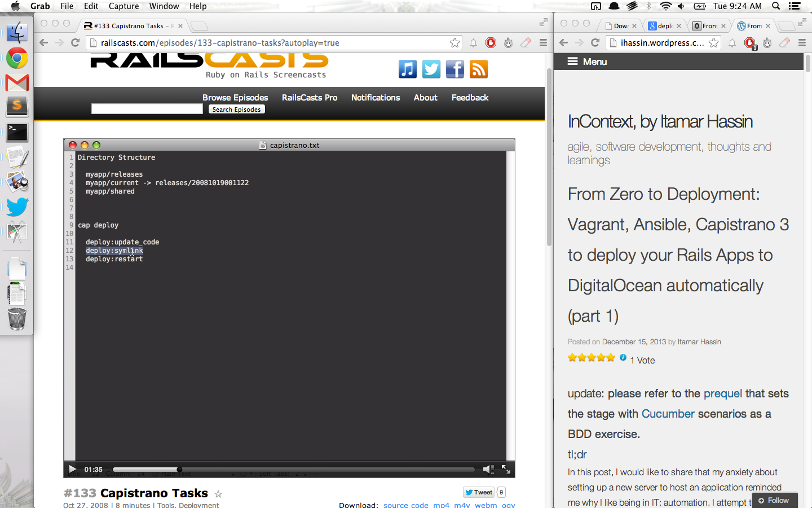Open Preview app from the dock
Screen dimensions: 812x508
tap(17, 182)
